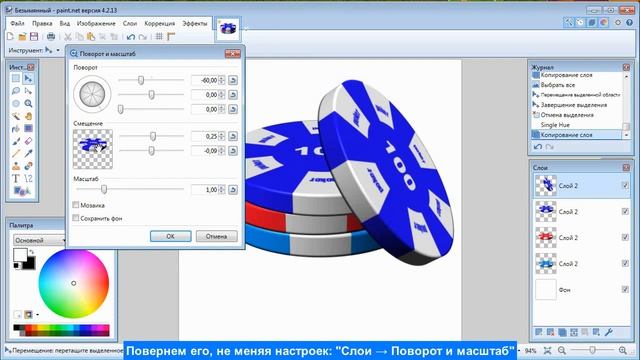
Task: Open the Основной color mode dropdown
Action: pos(40,240)
